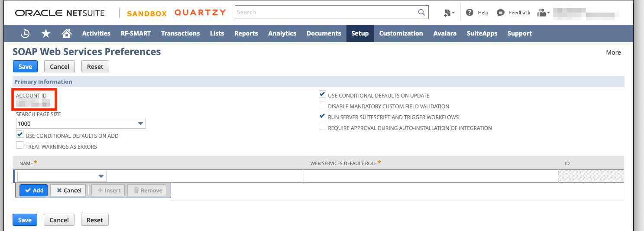
Task: Open the Transactions menu
Action: tap(181, 33)
